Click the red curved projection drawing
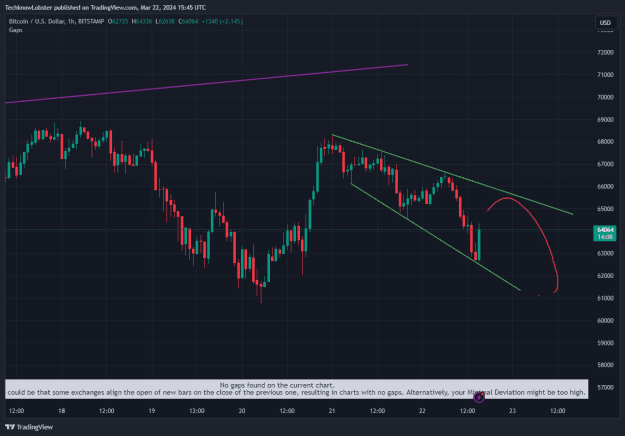 click(539, 227)
